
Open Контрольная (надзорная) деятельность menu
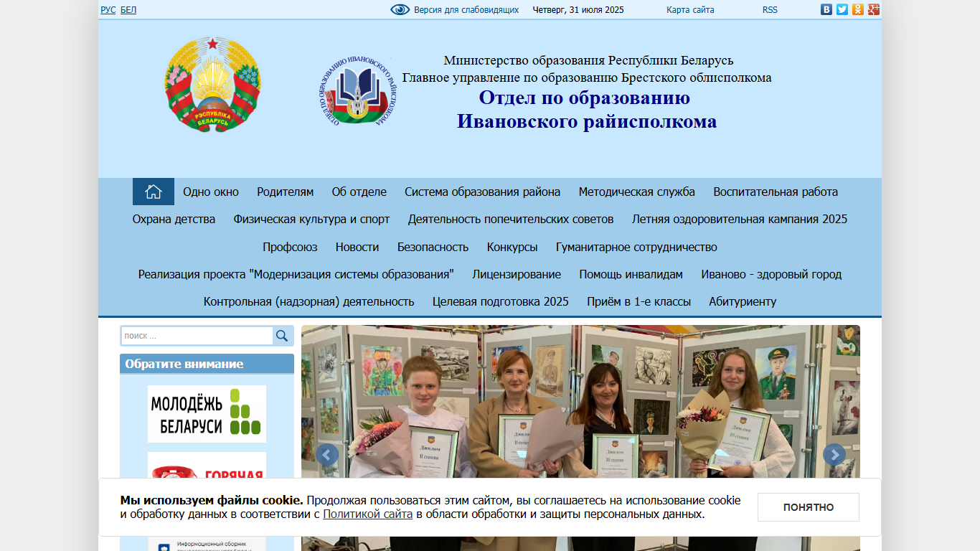click(x=309, y=301)
